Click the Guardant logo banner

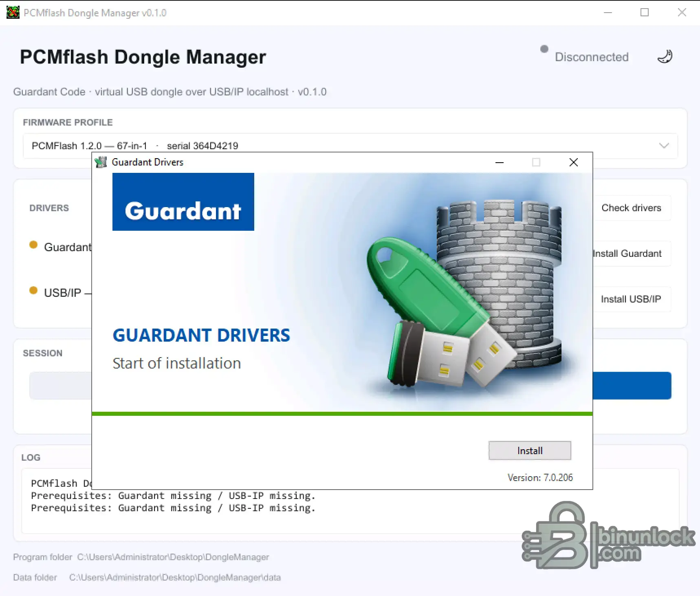click(183, 202)
